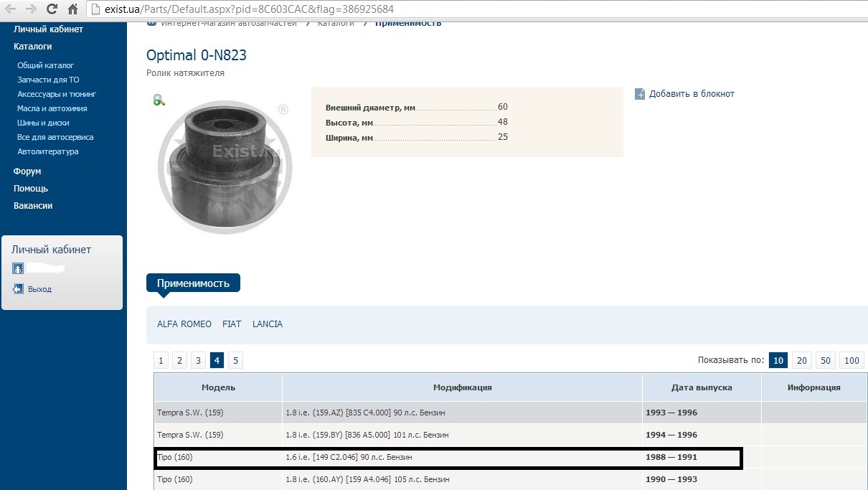This screenshot has height=490, width=868.
Task: Go to browser home icon
Action: [72, 9]
